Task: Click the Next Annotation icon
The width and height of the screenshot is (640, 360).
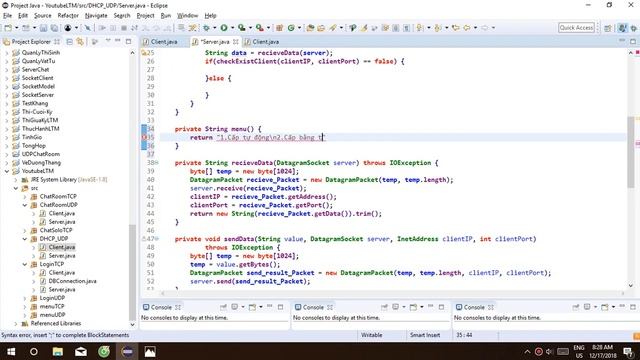Action: [x=420, y=28]
